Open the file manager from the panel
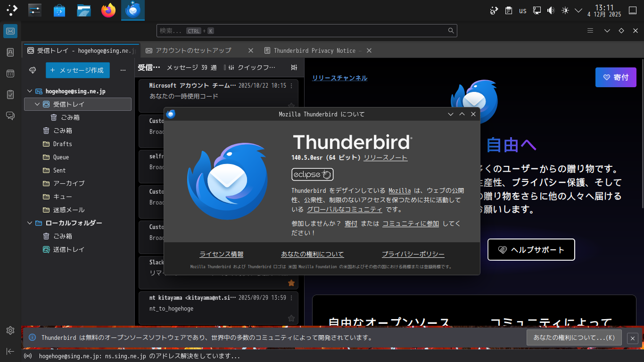 click(x=84, y=10)
